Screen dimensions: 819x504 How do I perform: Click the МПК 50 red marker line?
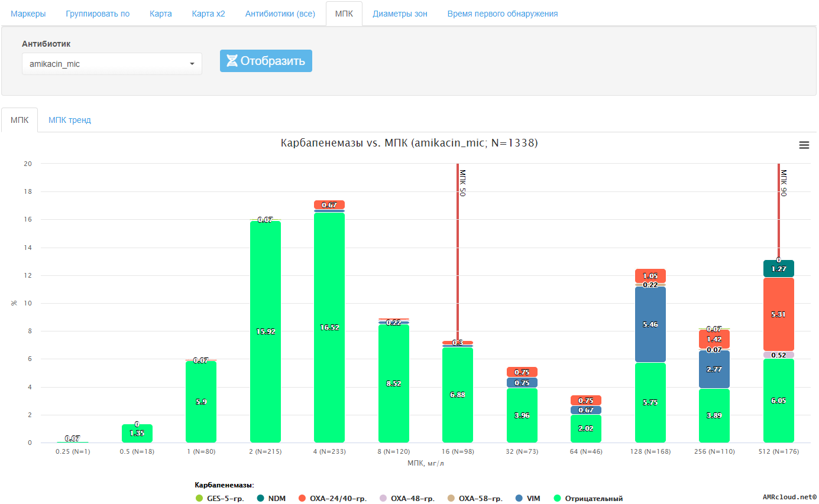click(458, 252)
